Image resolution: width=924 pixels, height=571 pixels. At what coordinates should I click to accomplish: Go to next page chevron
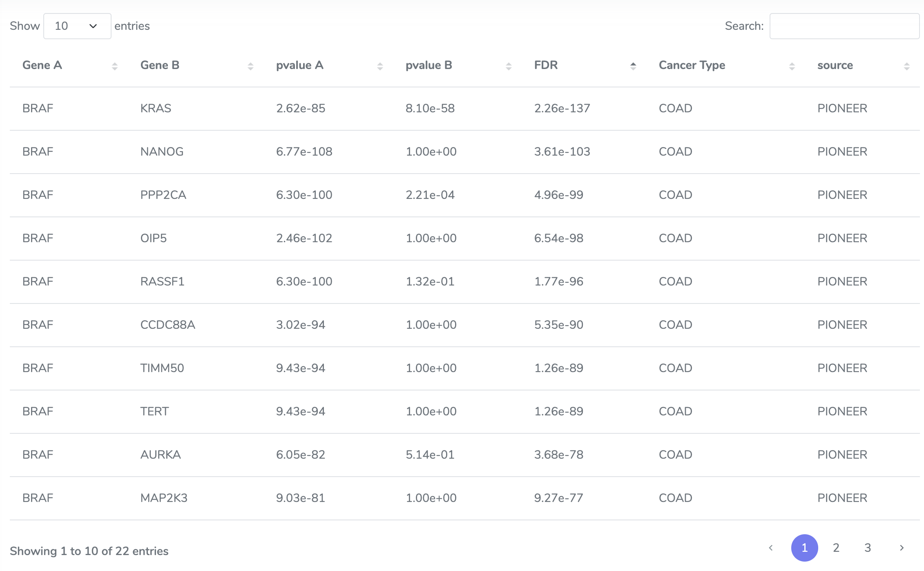point(902,548)
